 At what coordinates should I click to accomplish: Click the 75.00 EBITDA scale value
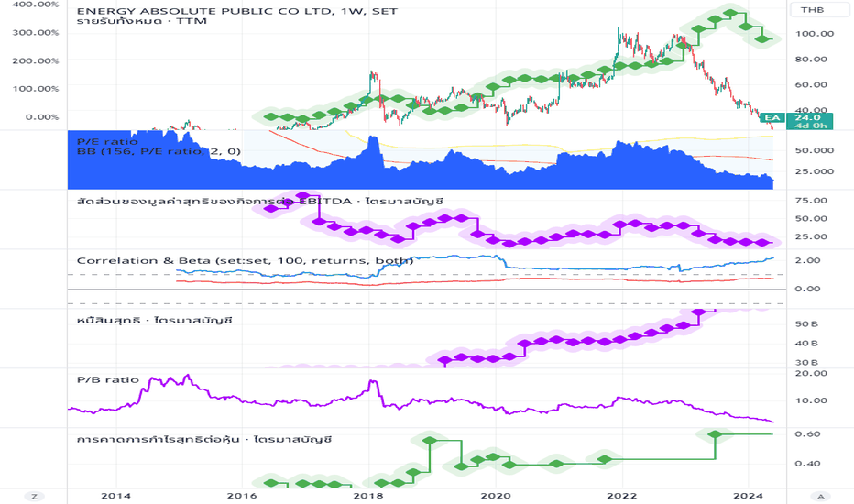(811, 201)
